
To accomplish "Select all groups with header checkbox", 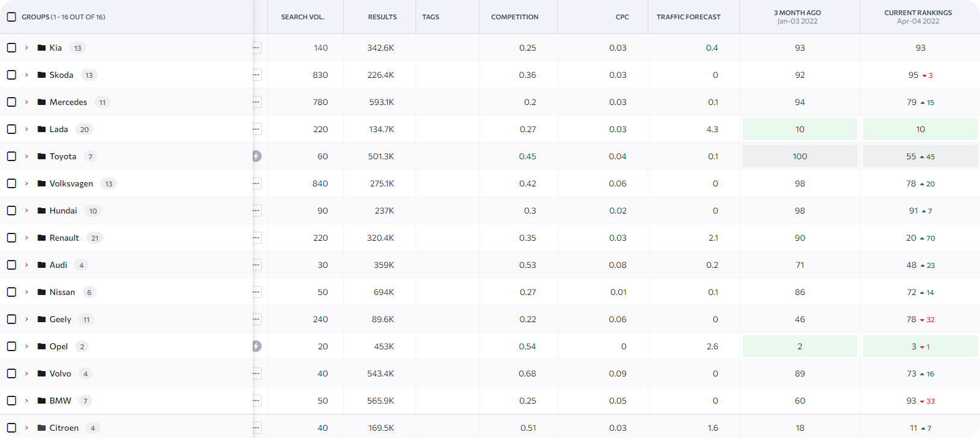I will tap(11, 17).
